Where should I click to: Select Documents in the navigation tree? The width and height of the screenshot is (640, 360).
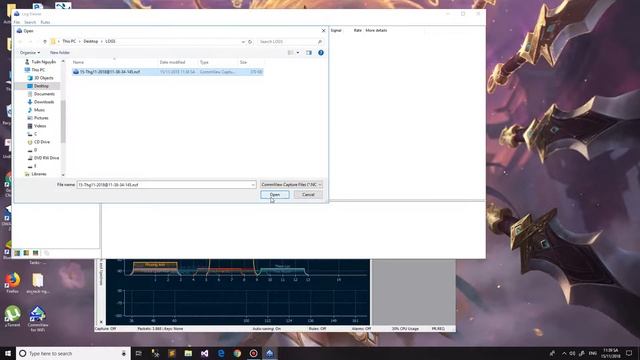(x=41, y=94)
